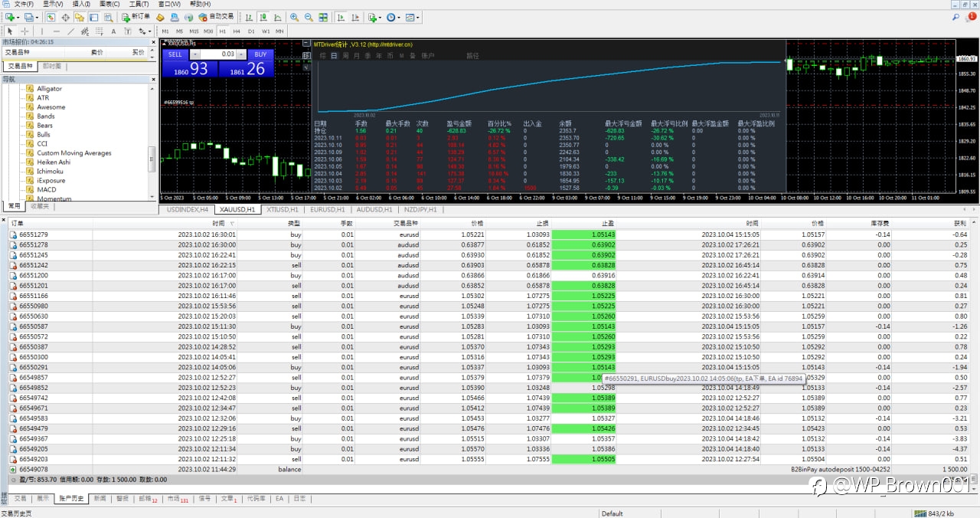
Task: Open the NZDJPY,H1 chart tab
Action: [x=420, y=209]
